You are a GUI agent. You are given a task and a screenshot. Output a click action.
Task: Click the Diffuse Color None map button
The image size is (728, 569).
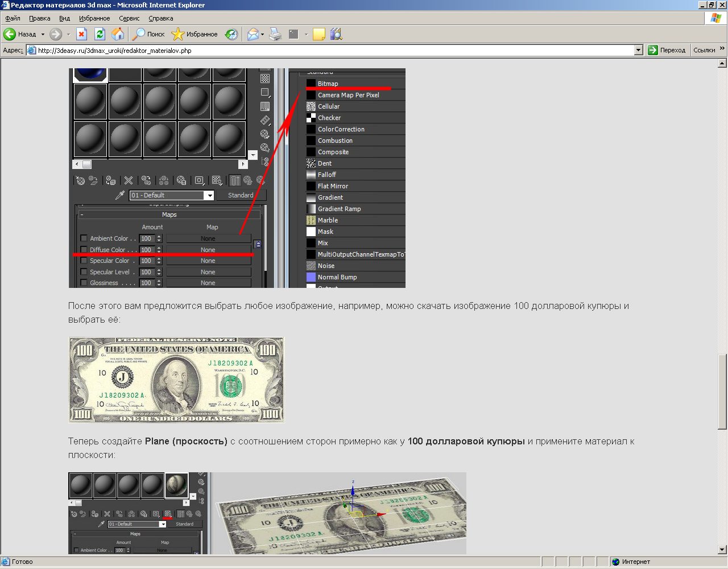(x=208, y=250)
